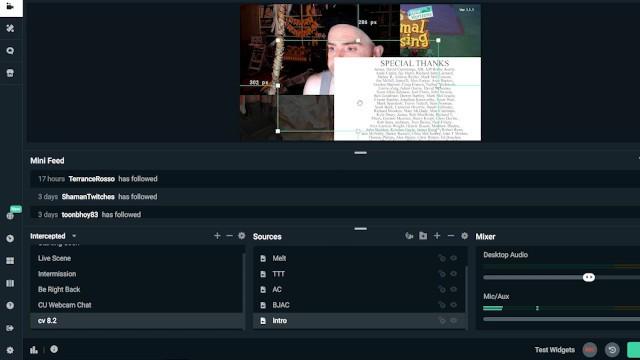
Task: Open source properties gear in Sources panel
Action: coord(464,236)
